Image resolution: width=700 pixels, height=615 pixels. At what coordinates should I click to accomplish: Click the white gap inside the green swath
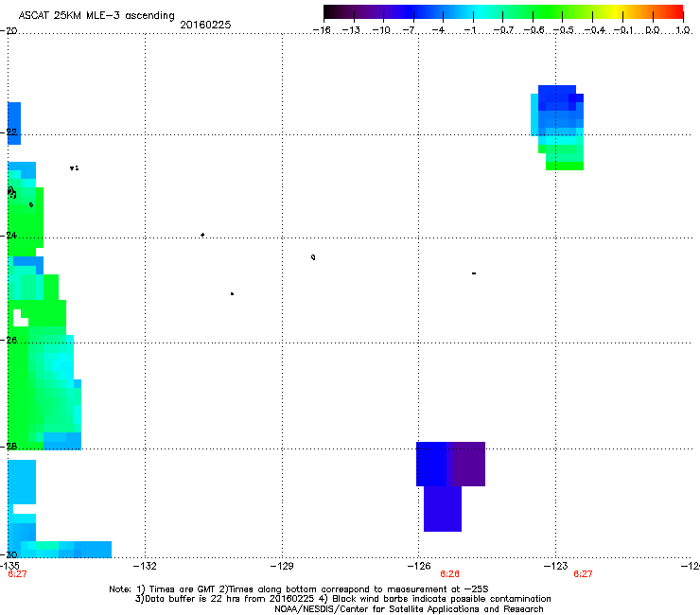click(20, 318)
